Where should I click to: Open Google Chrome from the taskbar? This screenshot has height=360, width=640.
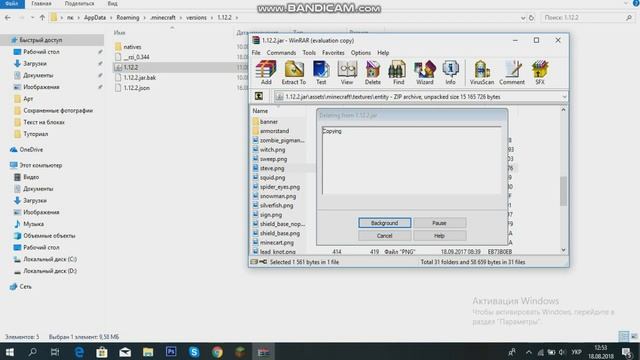(x=217, y=351)
